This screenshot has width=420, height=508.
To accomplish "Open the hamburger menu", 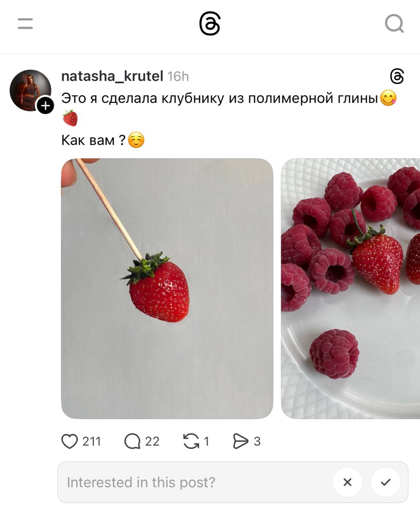I will click(25, 23).
